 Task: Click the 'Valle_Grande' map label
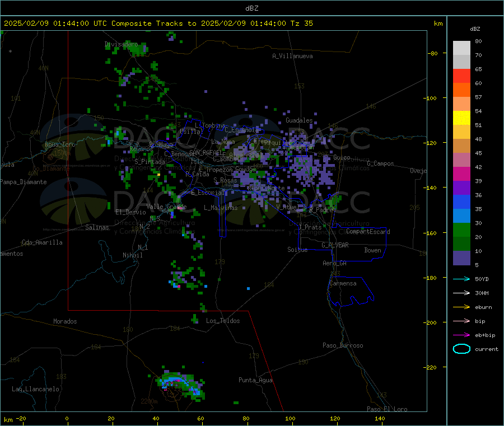(x=166, y=207)
